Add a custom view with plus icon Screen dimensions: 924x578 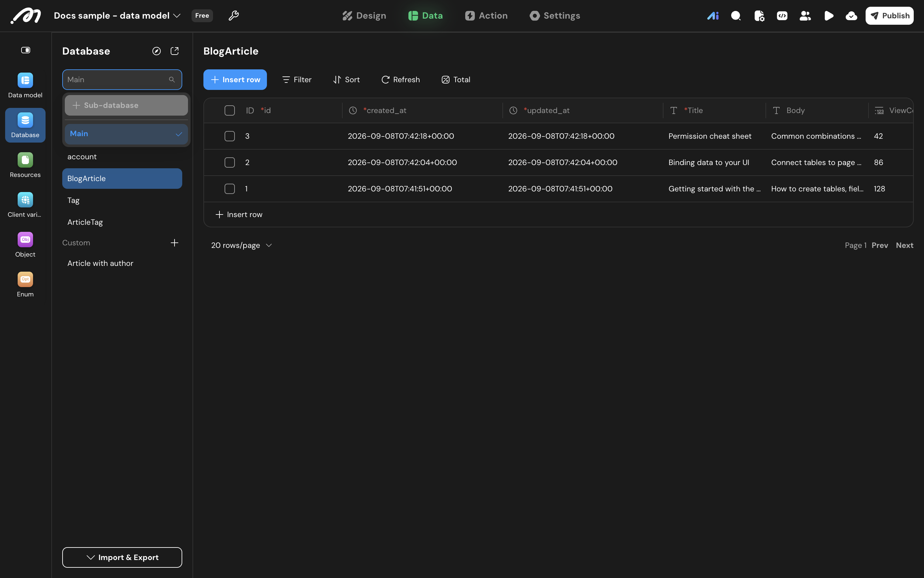[175, 243]
